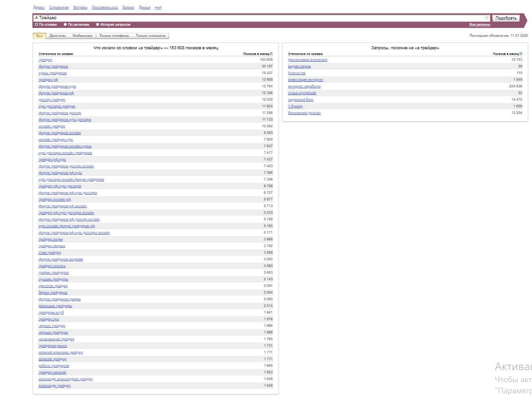Open 'интернет заработок' similar query
Image resolution: width=532 pixels, height=400 pixels.
pyautogui.click(x=304, y=86)
